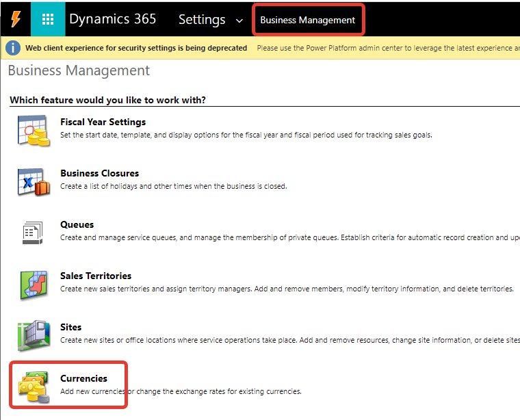The height and width of the screenshot is (420, 520).
Task: Click the Queues documents icon
Action: pyautogui.click(x=33, y=233)
